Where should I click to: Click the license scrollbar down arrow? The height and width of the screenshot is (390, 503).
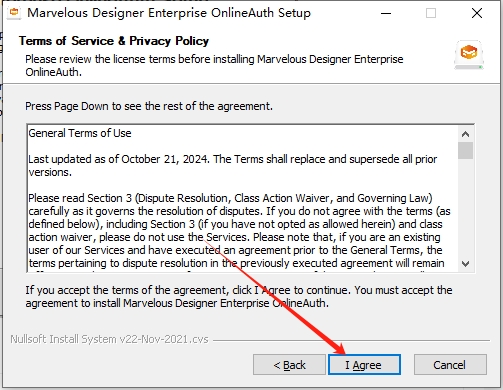[465, 264]
